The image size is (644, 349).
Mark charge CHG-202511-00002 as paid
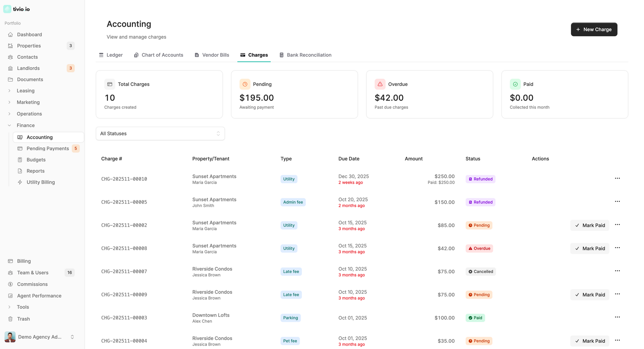(x=590, y=225)
